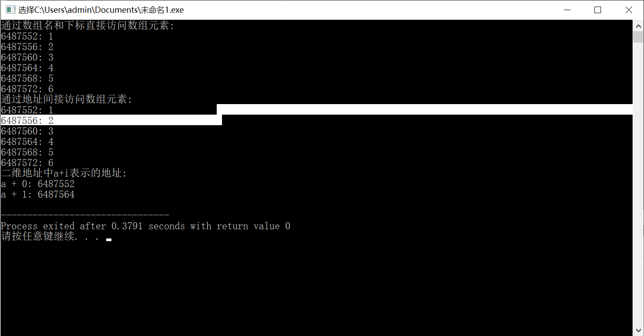Maximize the console window
The height and width of the screenshot is (336, 644).
597,10
